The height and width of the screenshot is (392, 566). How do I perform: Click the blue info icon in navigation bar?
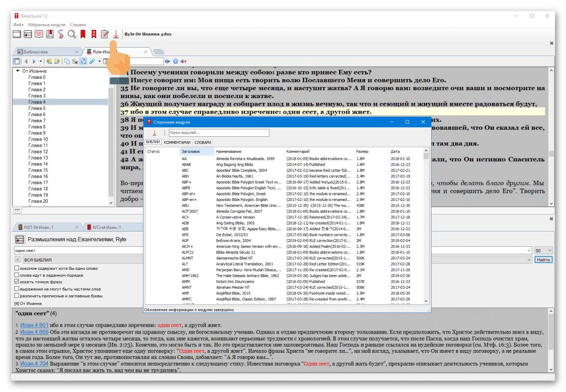175,61
